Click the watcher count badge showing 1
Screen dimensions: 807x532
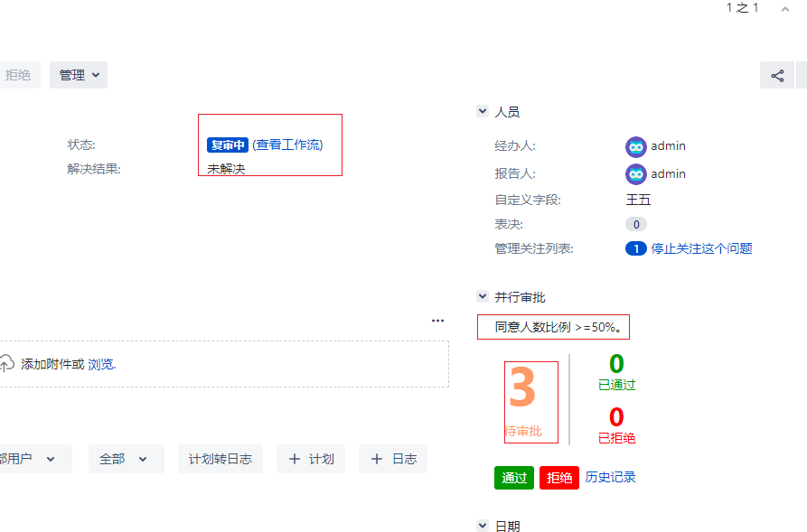click(635, 249)
